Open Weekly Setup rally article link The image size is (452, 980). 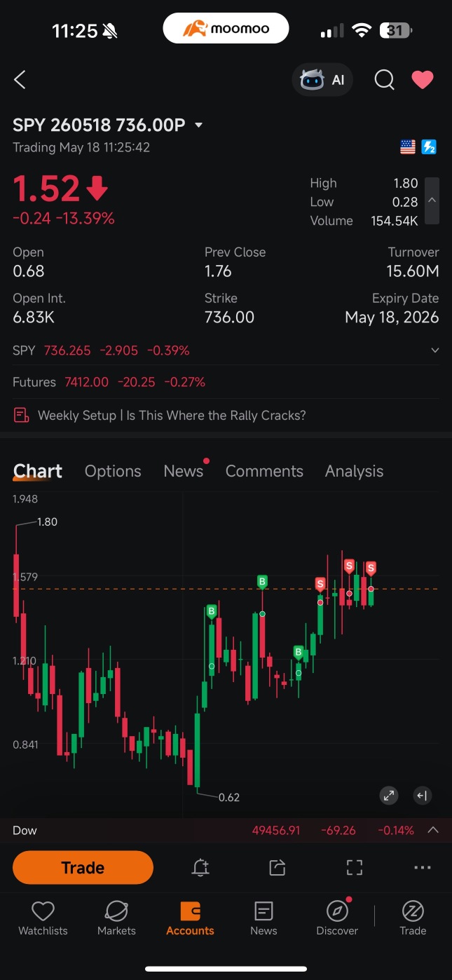pyautogui.click(x=172, y=415)
